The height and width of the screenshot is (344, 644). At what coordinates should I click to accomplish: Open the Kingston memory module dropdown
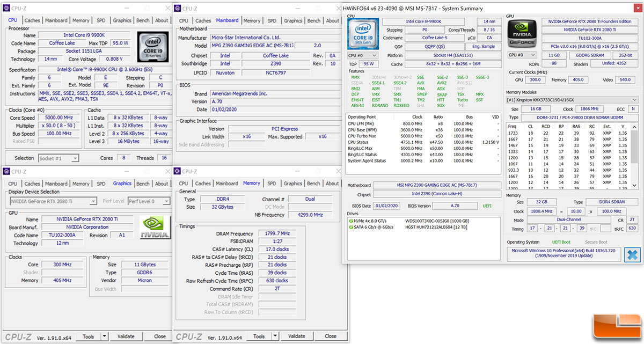(573, 100)
